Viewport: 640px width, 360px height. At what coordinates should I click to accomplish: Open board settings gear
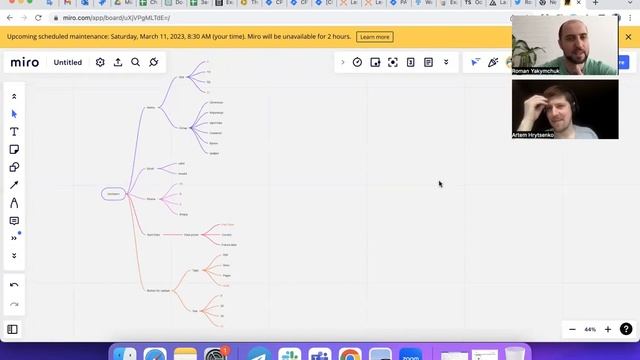(100, 62)
